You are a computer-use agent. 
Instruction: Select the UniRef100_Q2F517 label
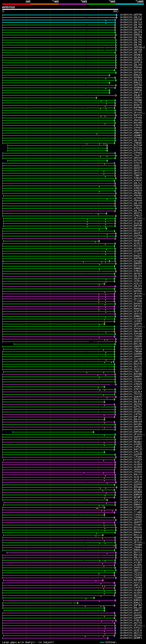[131, 407]
